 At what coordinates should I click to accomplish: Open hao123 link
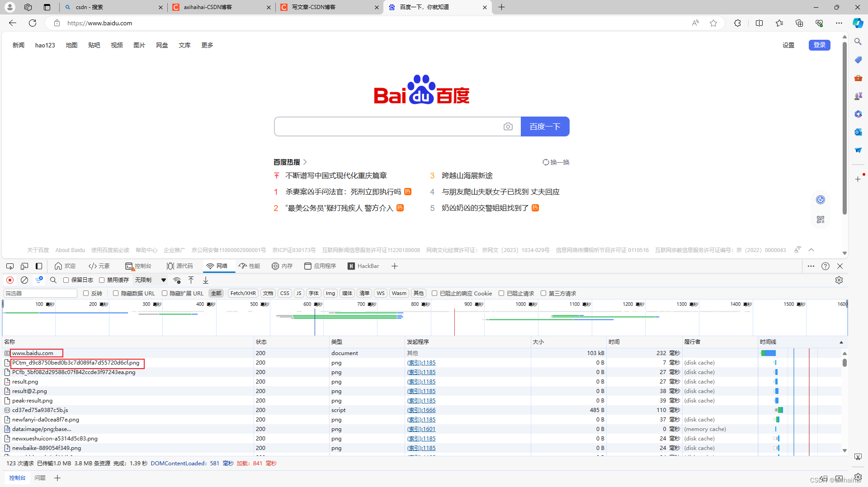[x=45, y=45]
